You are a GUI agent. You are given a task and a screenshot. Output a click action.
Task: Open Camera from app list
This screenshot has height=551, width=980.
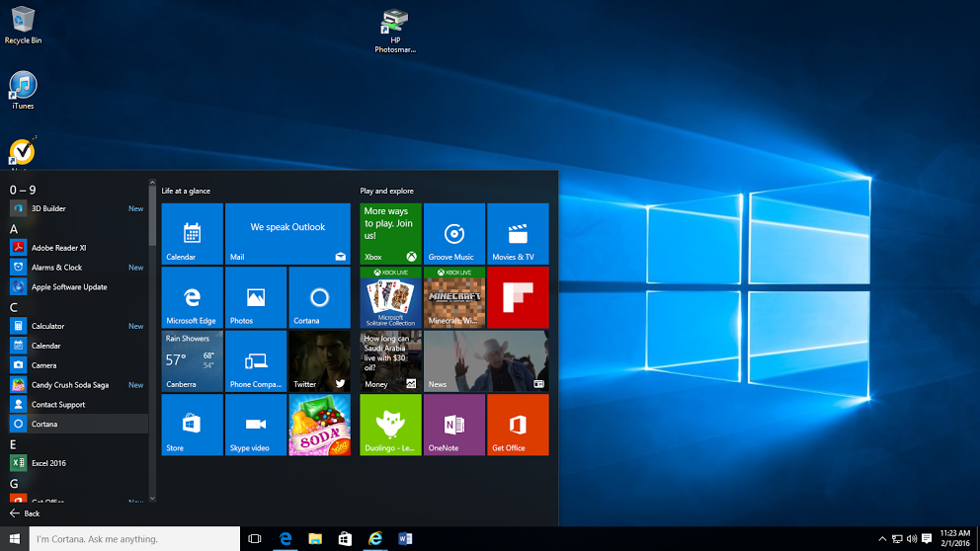click(x=77, y=365)
